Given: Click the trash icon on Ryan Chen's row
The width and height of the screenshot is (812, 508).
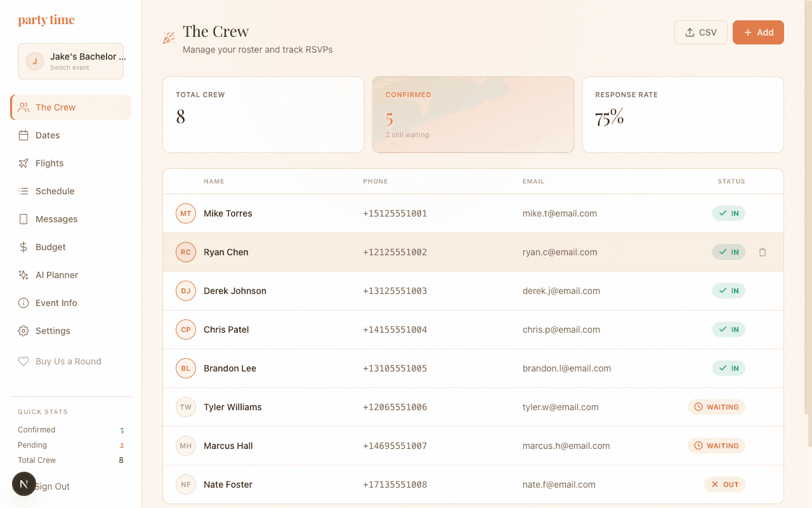Looking at the screenshot, I should coord(763,252).
